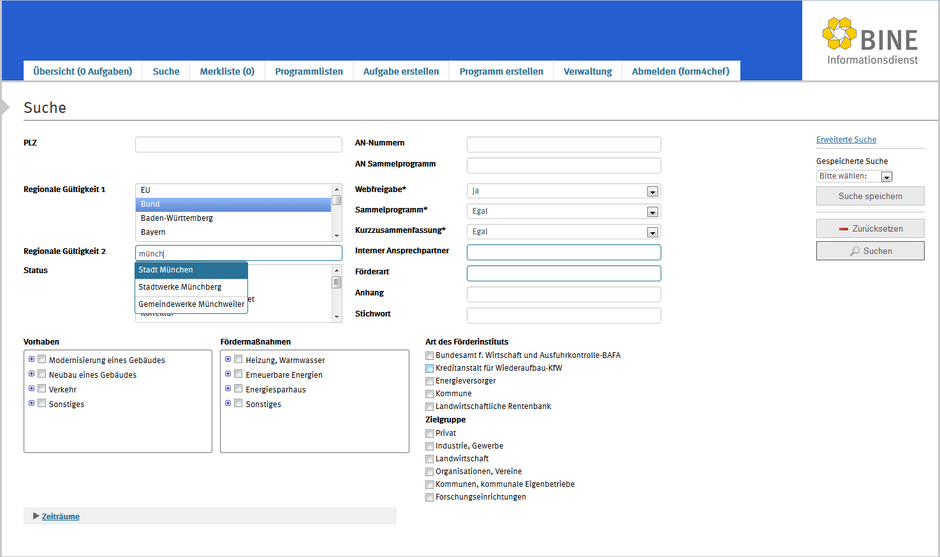Expand the Zeiträume section triangle
The image size is (940, 557).
(36, 516)
